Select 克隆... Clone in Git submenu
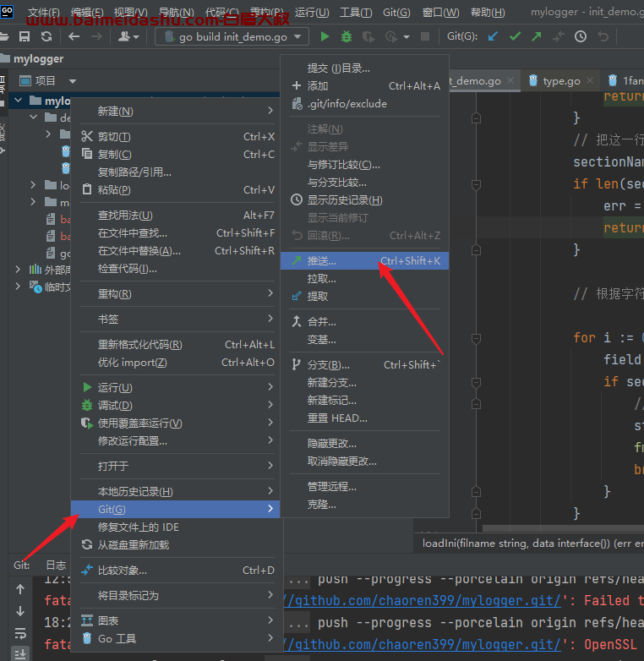 364,504
